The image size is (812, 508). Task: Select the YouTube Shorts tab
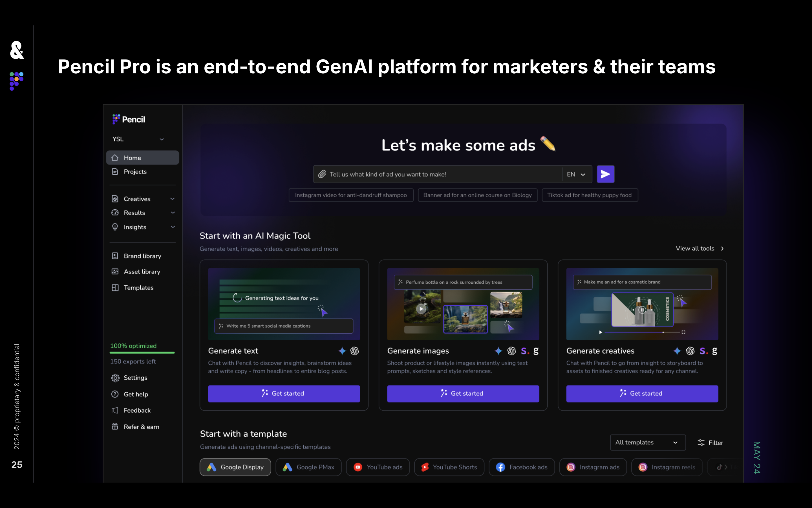point(449,467)
